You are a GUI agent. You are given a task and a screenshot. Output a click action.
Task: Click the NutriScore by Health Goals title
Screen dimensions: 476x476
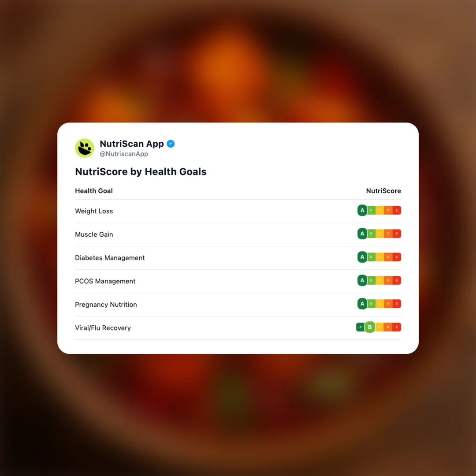tap(141, 171)
